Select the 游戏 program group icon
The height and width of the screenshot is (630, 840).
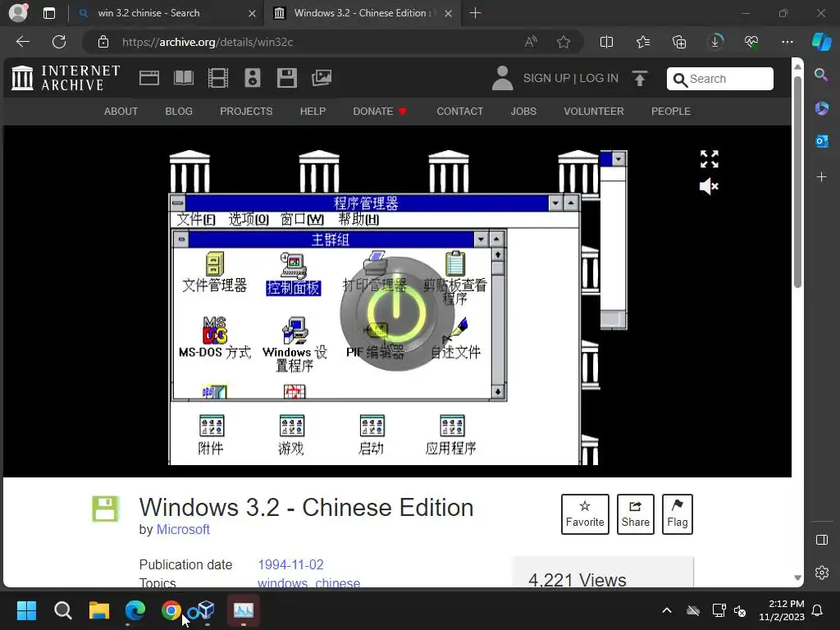click(x=291, y=435)
